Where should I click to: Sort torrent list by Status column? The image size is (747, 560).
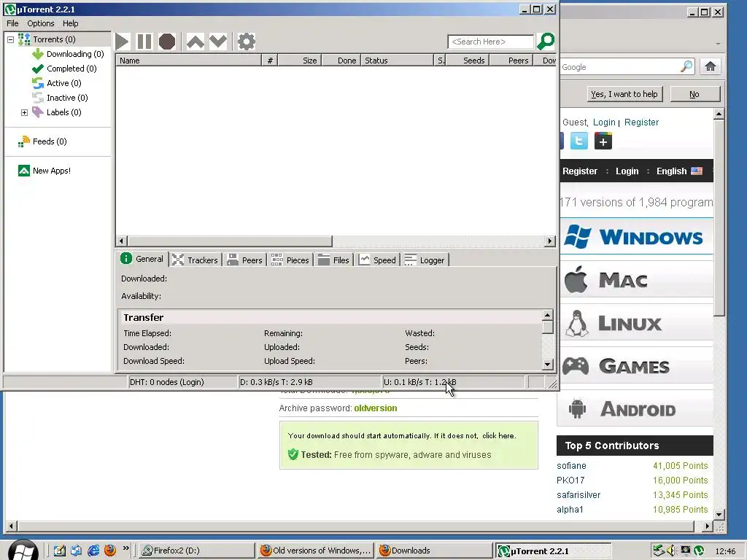pyautogui.click(x=398, y=61)
